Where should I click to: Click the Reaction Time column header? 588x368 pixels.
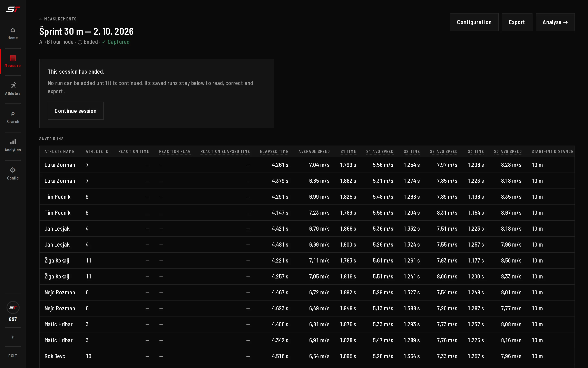point(134,151)
